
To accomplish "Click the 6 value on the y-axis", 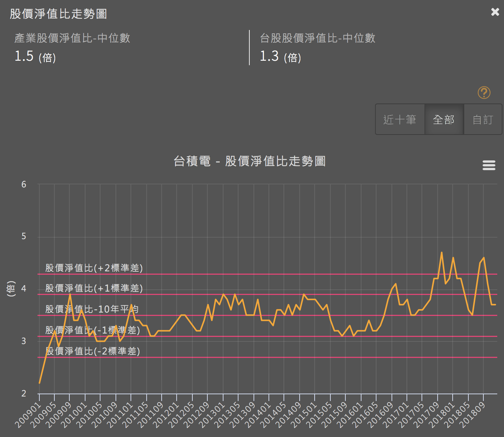I will 24,184.
